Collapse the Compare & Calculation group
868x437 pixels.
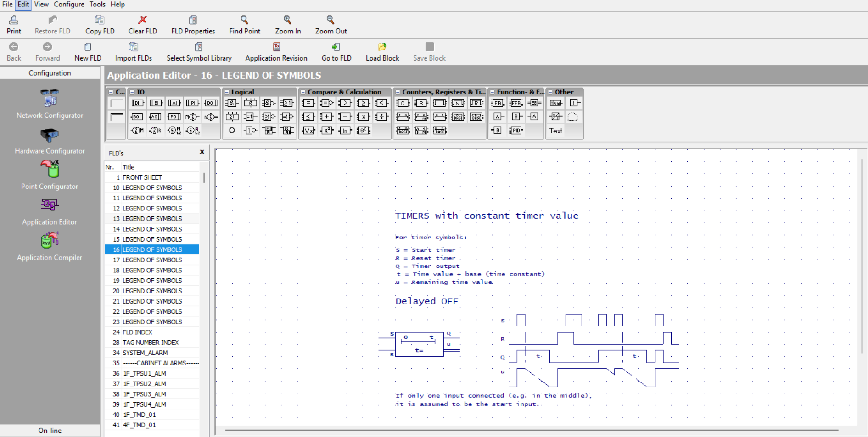(303, 92)
